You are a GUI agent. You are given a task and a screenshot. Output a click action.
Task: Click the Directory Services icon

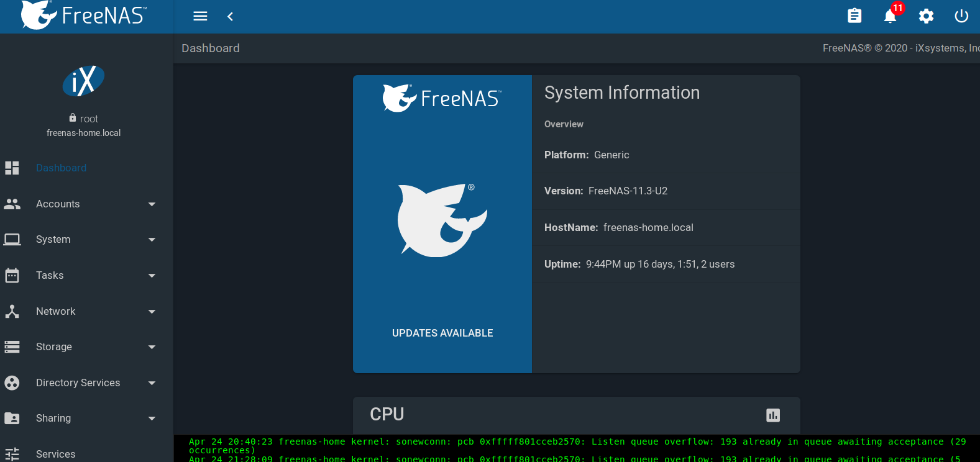click(12, 383)
